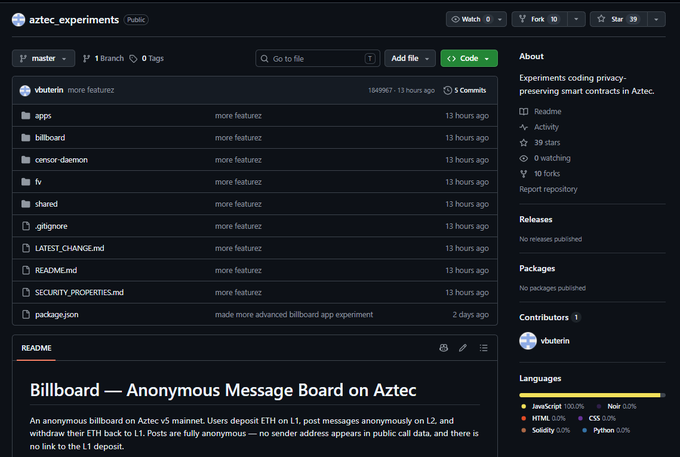Click the CSS 0.0% language entry
The height and width of the screenshot is (457, 680).
coord(597,418)
